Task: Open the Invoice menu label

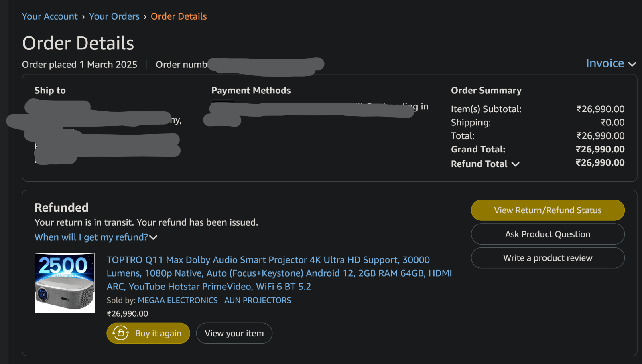Action: (x=605, y=63)
